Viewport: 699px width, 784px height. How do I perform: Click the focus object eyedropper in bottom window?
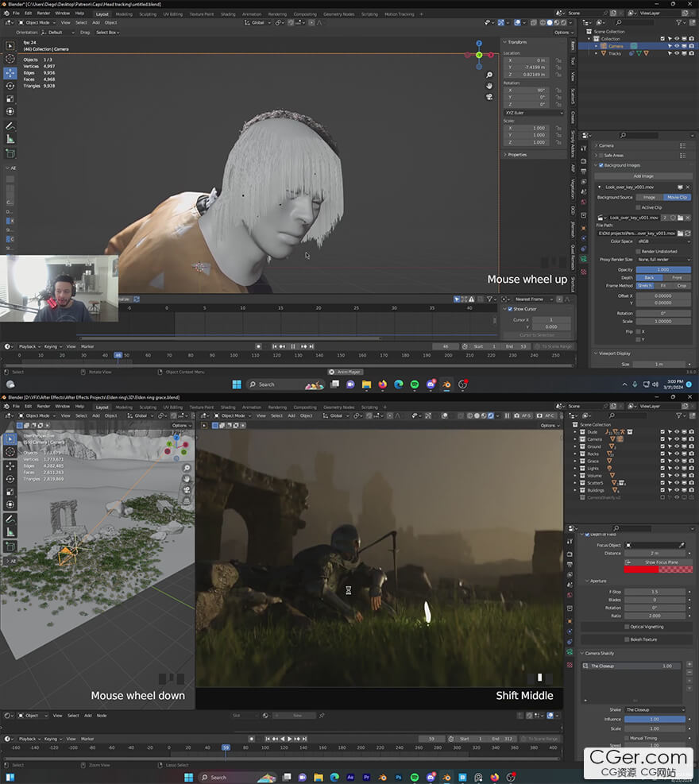pos(682,545)
